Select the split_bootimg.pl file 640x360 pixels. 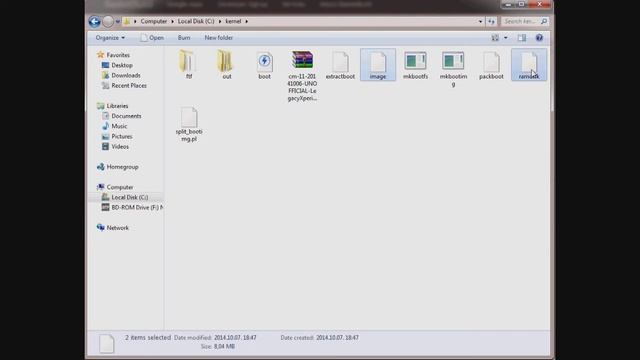[189, 124]
